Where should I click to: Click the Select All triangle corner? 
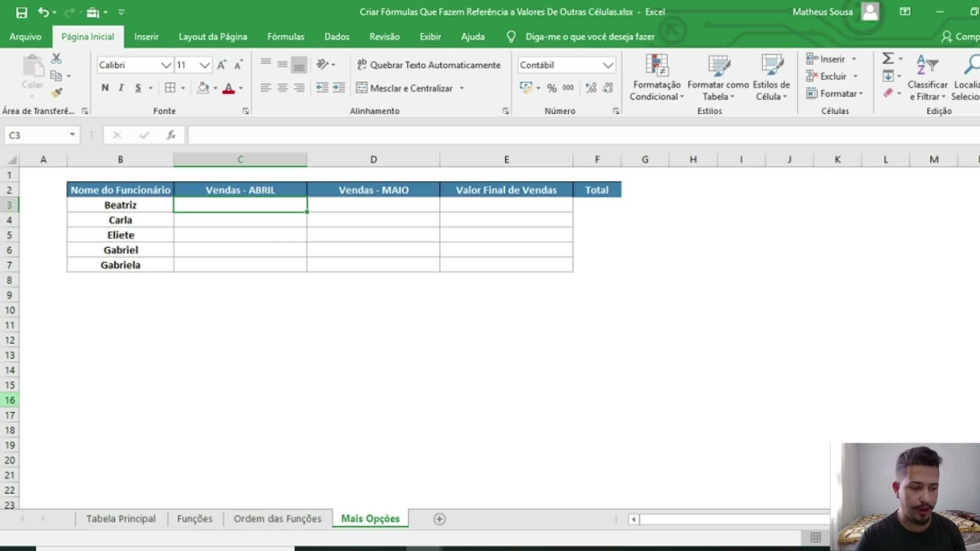pyautogui.click(x=12, y=160)
